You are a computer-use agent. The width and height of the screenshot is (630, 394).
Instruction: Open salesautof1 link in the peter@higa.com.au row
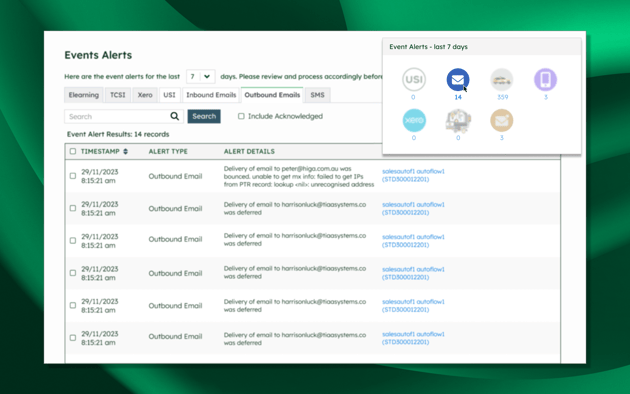point(413,175)
